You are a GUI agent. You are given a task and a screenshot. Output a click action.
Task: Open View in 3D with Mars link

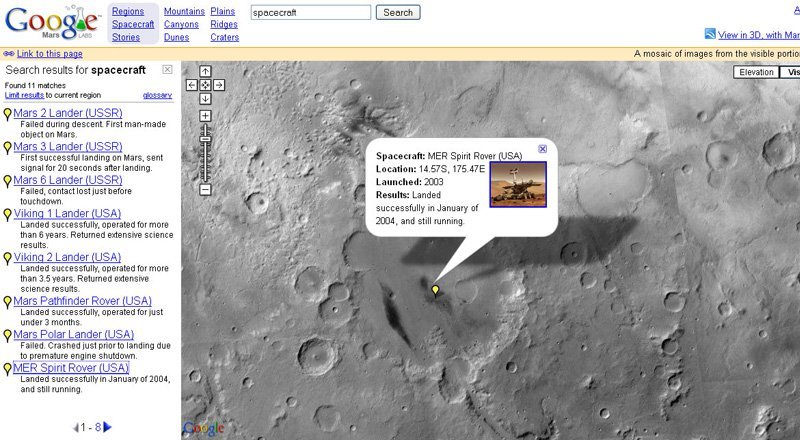click(759, 35)
